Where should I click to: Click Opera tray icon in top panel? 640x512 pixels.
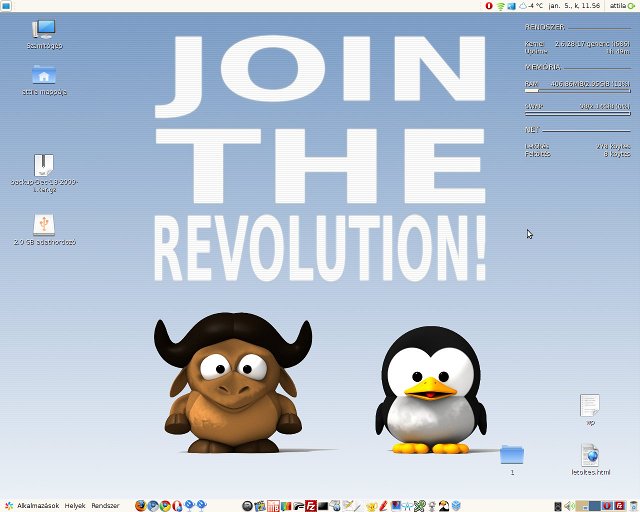coord(489,6)
